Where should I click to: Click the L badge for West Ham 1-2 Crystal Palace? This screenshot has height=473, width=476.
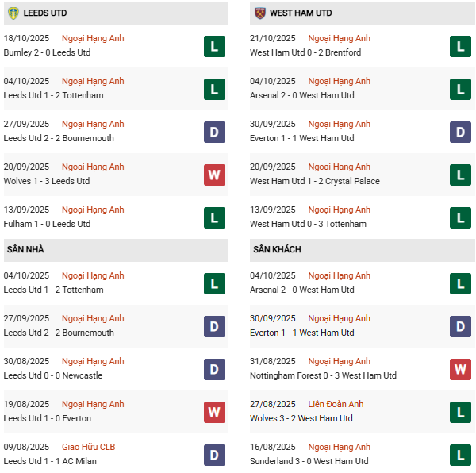click(460, 175)
